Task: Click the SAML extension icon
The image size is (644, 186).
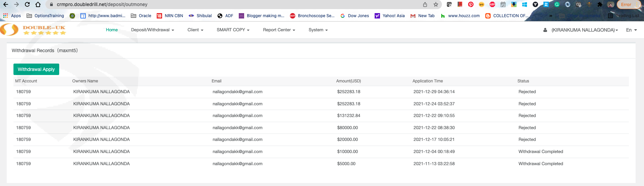Action: point(546,4)
